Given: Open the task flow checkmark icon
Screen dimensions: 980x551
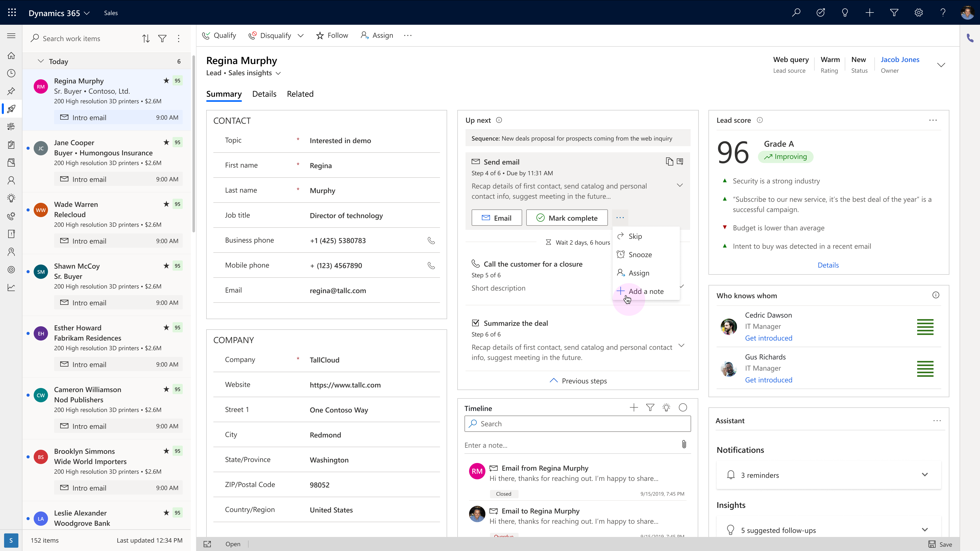Looking at the screenshot, I should click(820, 12).
